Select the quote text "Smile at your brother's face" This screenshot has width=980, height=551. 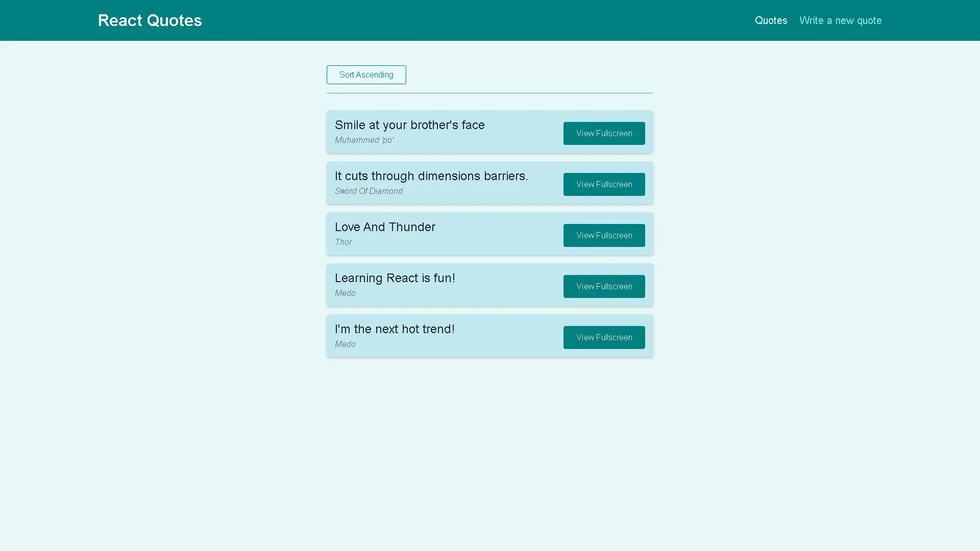(409, 125)
